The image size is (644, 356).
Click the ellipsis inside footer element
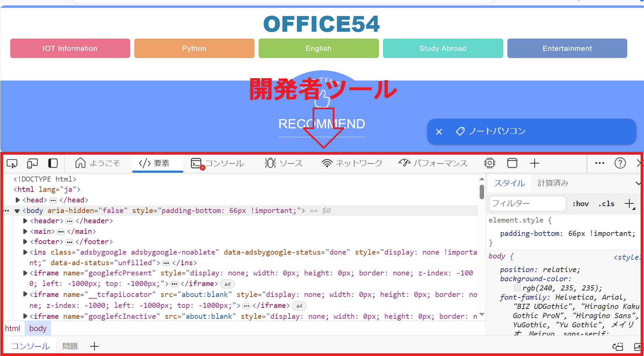coord(69,242)
